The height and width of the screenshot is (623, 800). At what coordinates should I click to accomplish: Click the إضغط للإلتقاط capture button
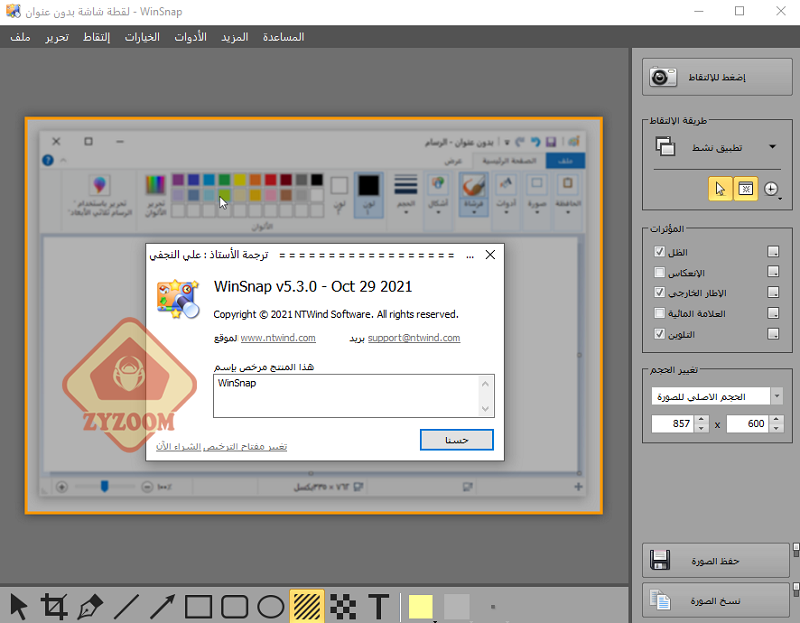[717, 77]
